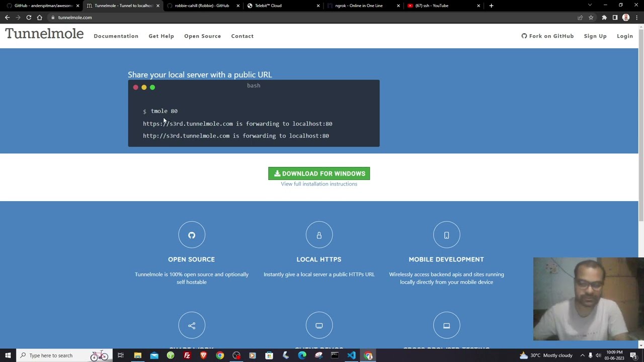This screenshot has height=362, width=644.
Task: Open the terminal from the taskbar
Action: click(335, 355)
